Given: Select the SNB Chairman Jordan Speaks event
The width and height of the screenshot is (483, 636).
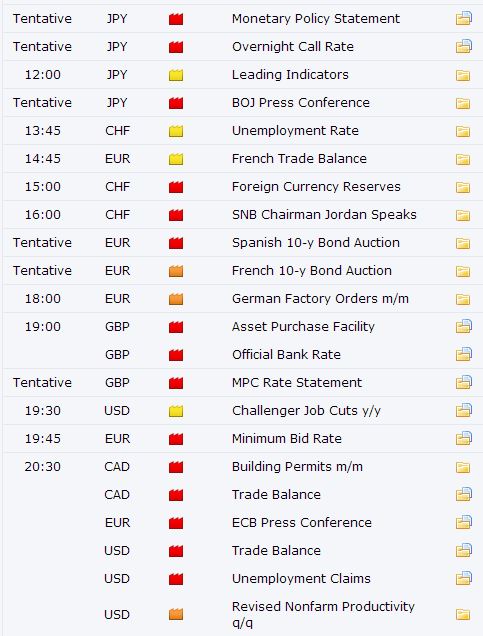Looking at the screenshot, I should click(x=324, y=215).
